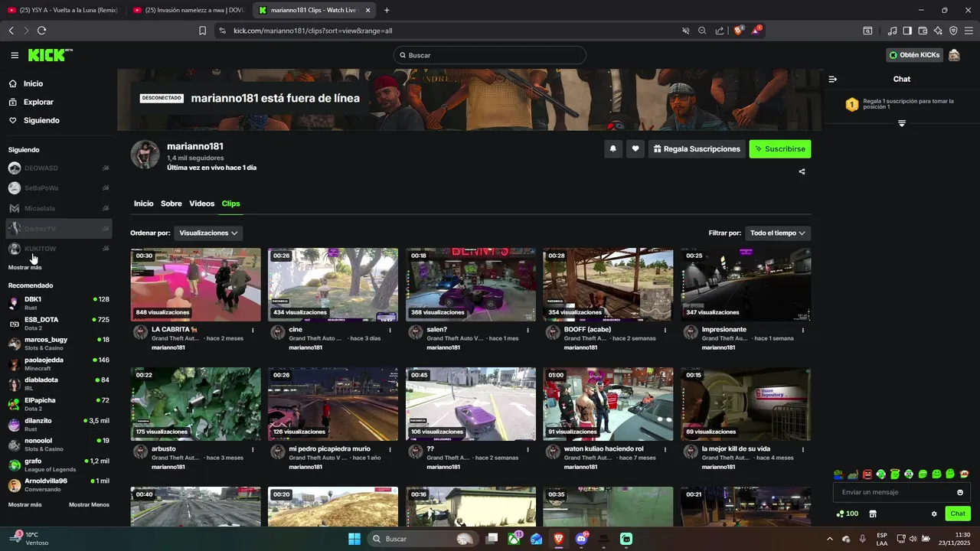980x551 pixels.
Task: Open options for the mi pedro picapiedra murio clip
Action: click(390, 449)
